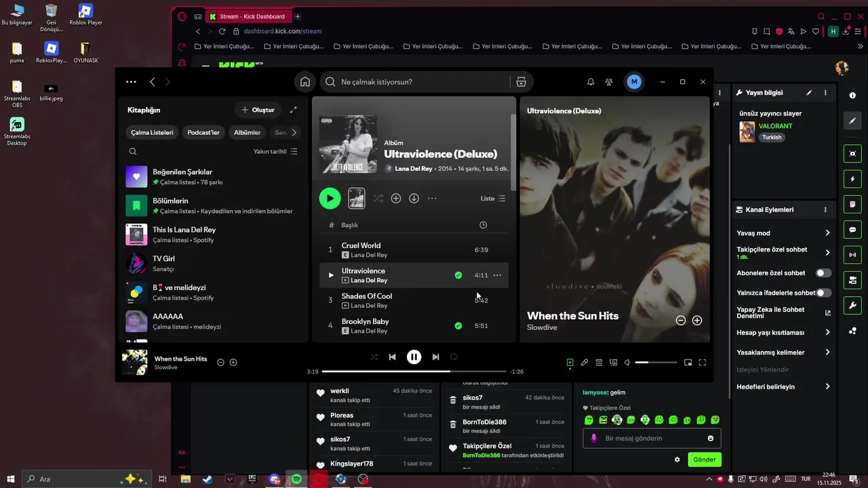
Task: Open chat settings gear in Kick
Action: [677, 460]
